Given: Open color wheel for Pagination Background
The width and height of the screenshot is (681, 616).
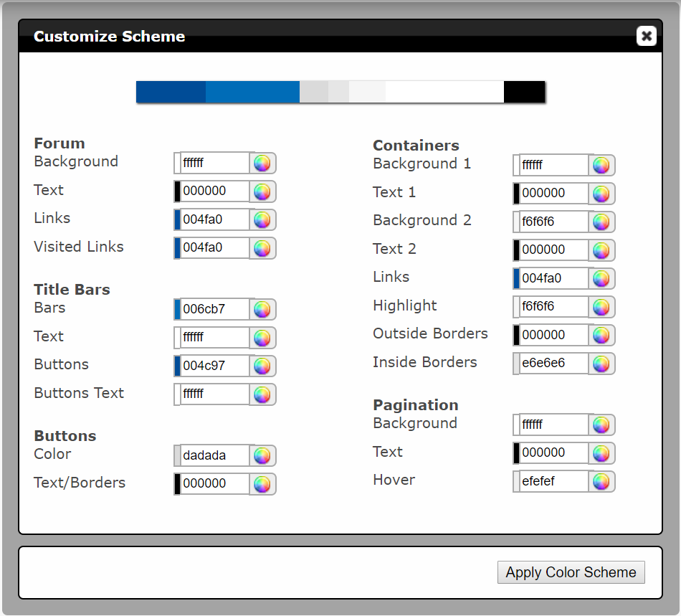Looking at the screenshot, I should click(601, 425).
